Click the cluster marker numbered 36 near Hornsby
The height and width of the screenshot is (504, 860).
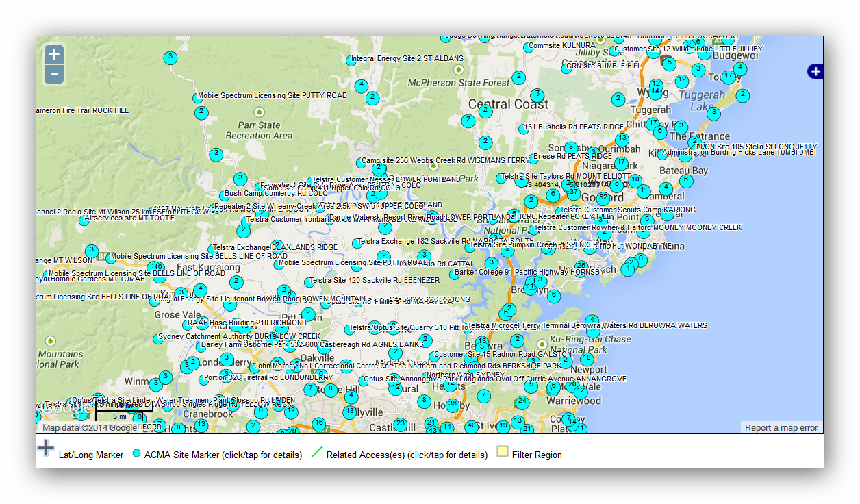[x=452, y=404]
